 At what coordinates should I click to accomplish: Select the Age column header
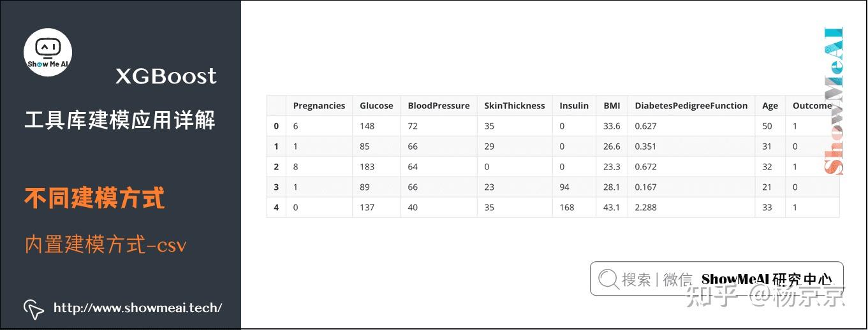point(770,106)
